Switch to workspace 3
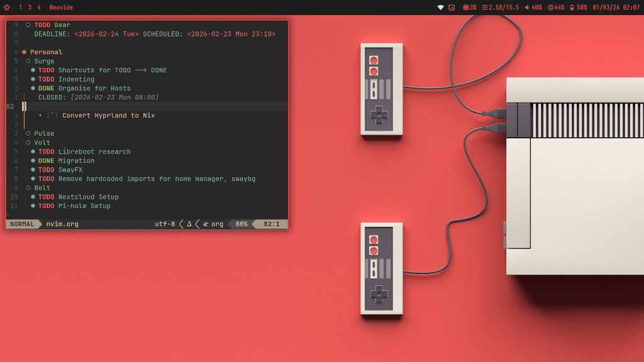 (30, 8)
